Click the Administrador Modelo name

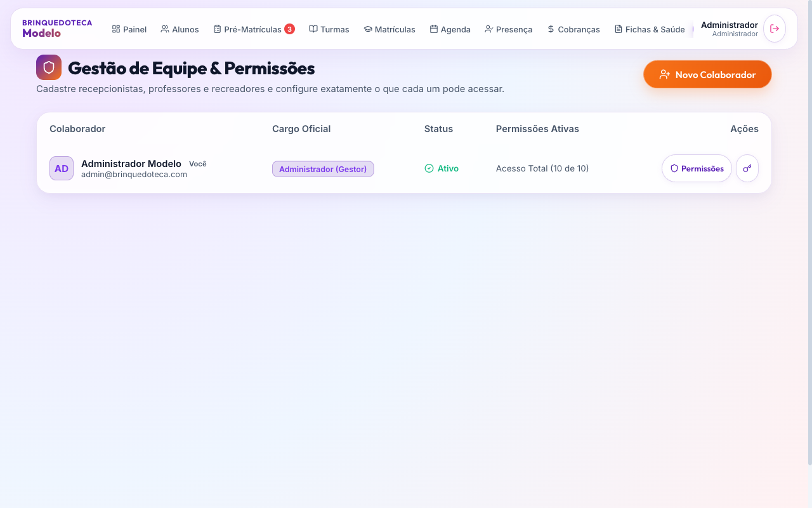[131, 164]
